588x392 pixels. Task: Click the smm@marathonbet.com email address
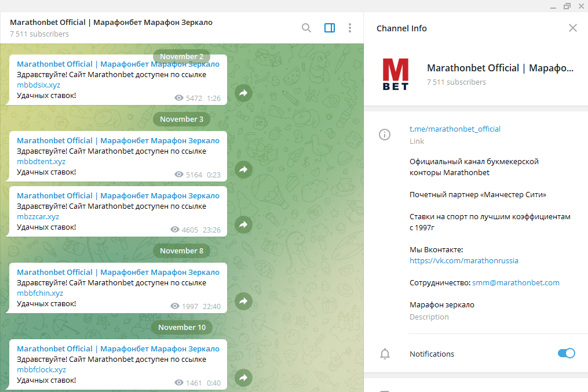point(516,283)
